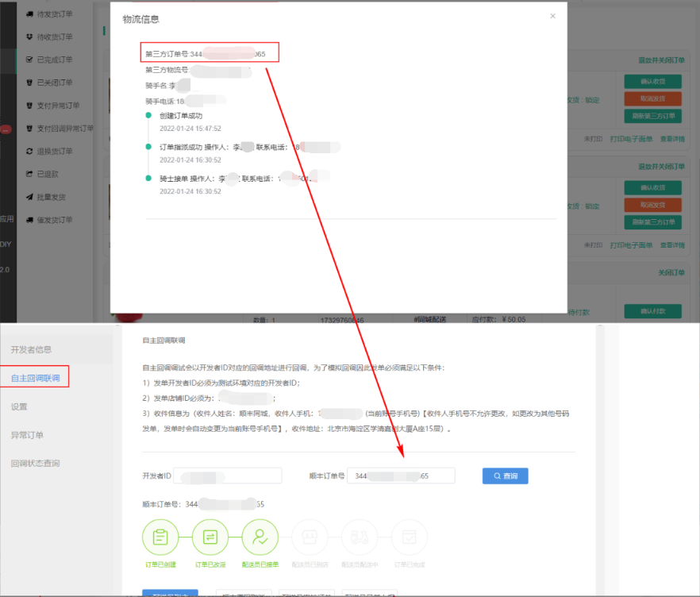
Task: Switch to the 自主回调联调 tab
Action: (x=35, y=377)
